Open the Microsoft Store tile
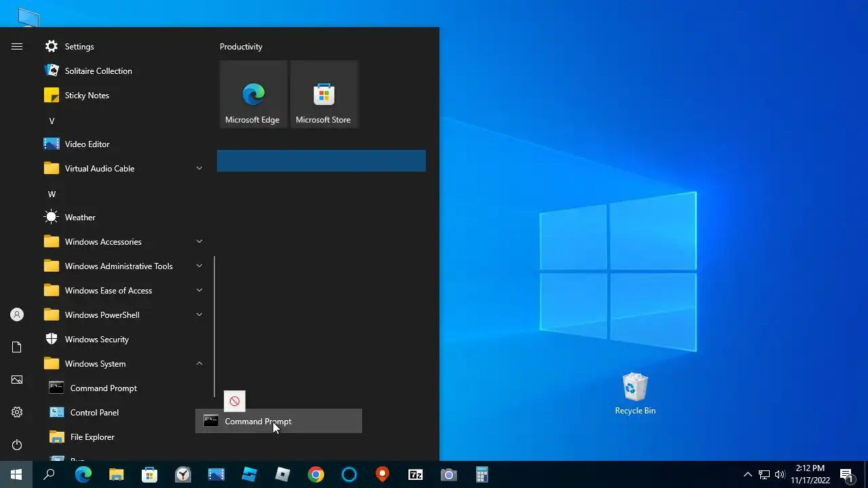 coord(324,94)
